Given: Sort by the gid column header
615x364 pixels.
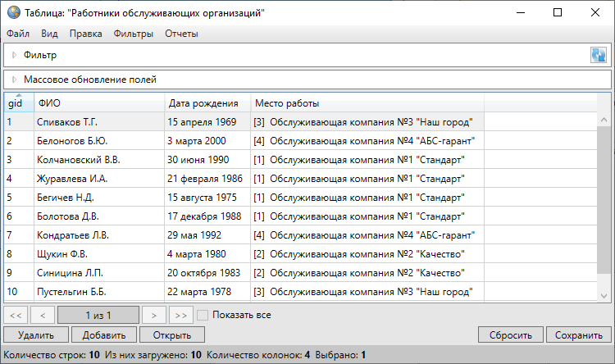Looking at the screenshot, I should click(16, 103).
